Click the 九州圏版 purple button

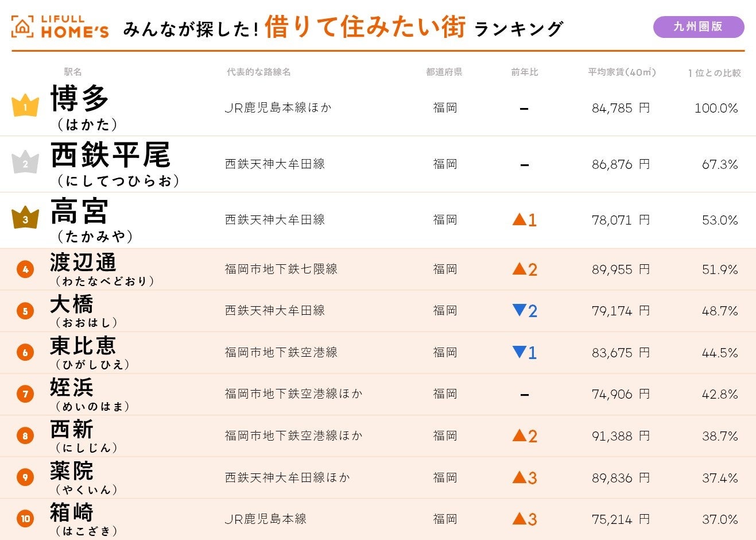698,27
